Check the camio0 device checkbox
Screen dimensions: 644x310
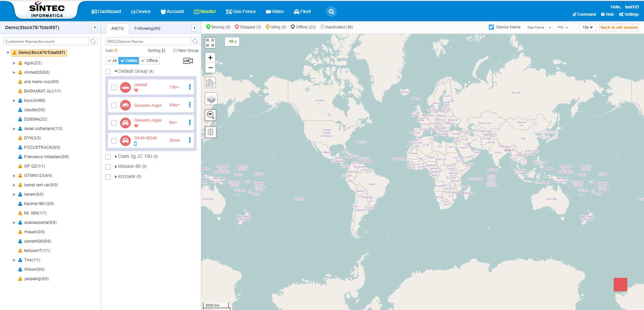click(114, 87)
